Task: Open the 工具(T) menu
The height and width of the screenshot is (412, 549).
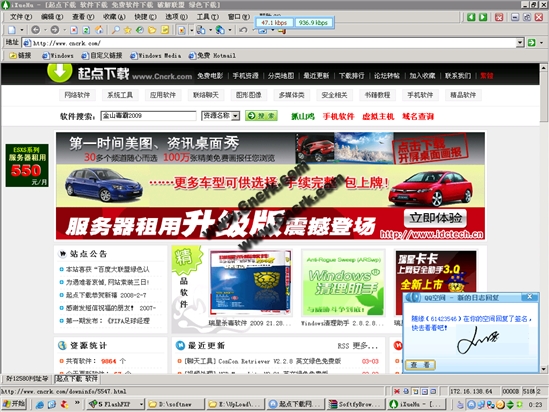Action: (207, 17)
